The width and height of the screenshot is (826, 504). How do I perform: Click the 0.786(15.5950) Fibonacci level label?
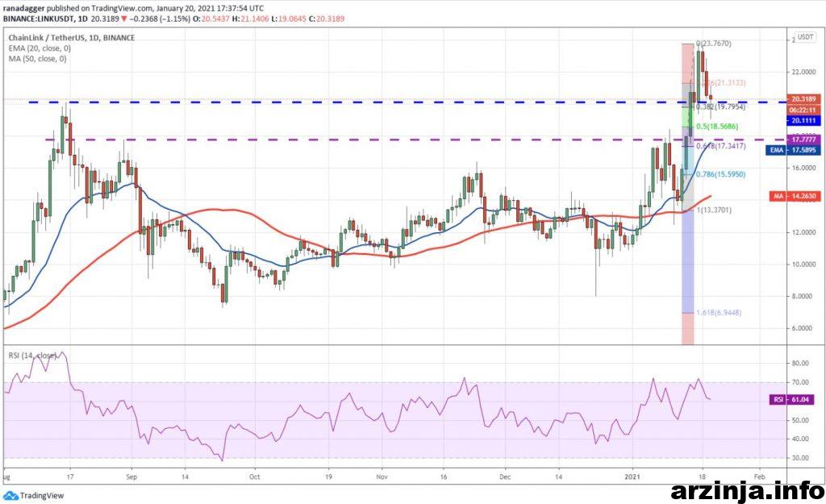[x=720, y=174]
